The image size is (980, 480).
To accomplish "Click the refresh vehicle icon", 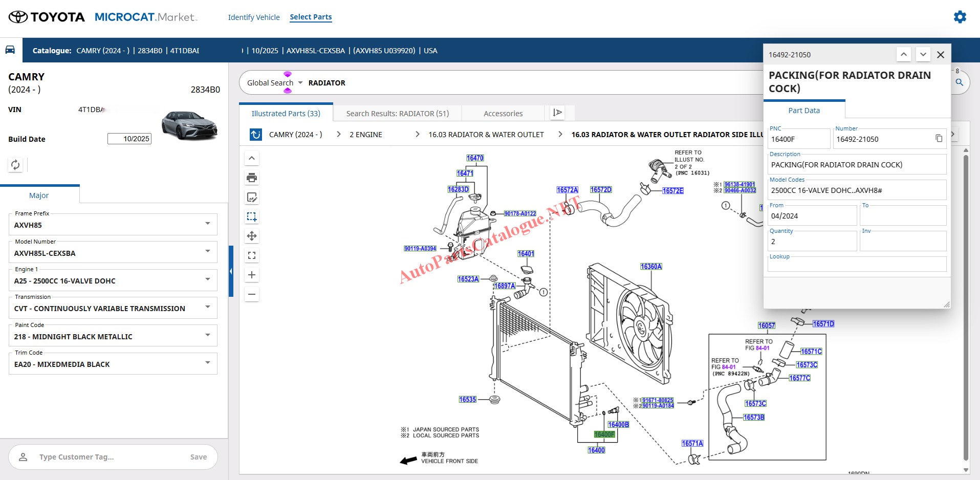I will (15, 165).
